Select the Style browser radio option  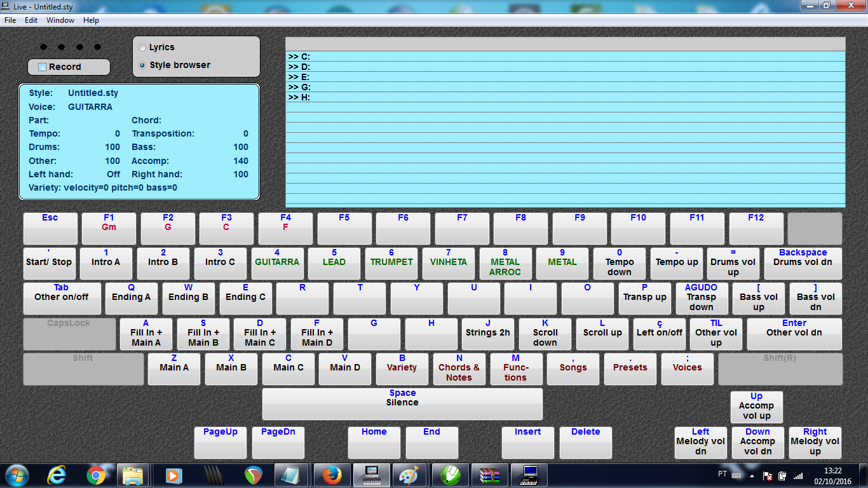pos(142,65)
